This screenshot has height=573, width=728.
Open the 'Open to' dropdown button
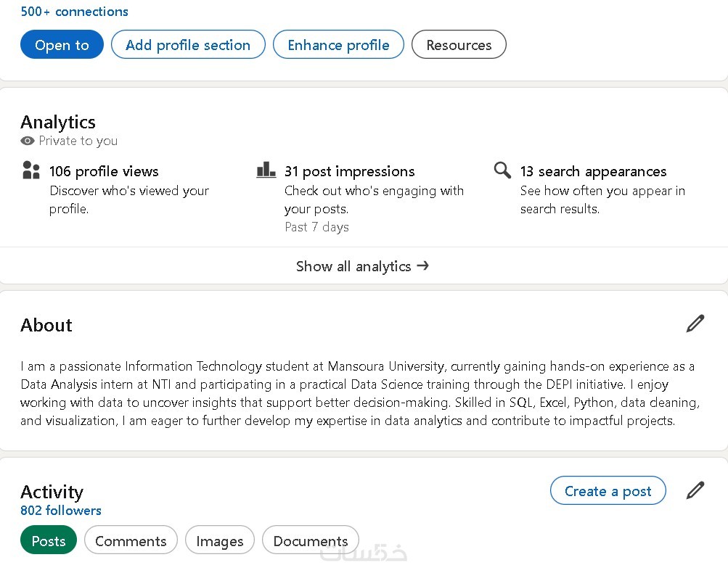[62, 45]
